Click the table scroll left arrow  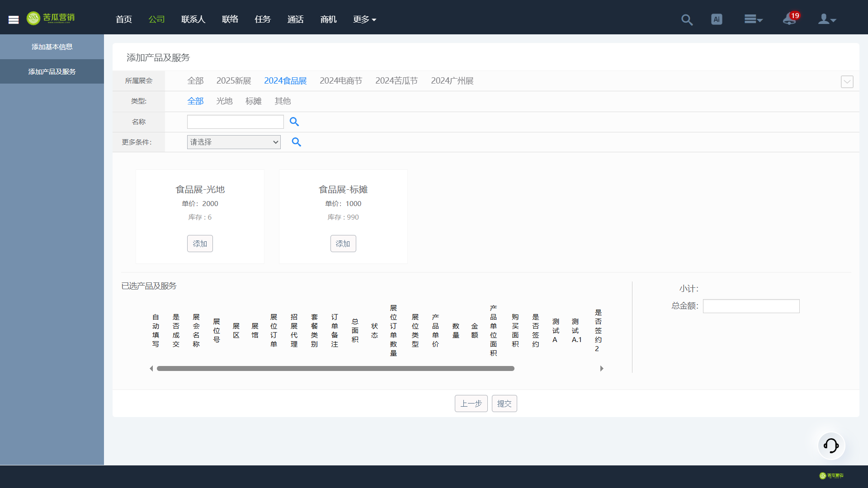tap(151, 369)
